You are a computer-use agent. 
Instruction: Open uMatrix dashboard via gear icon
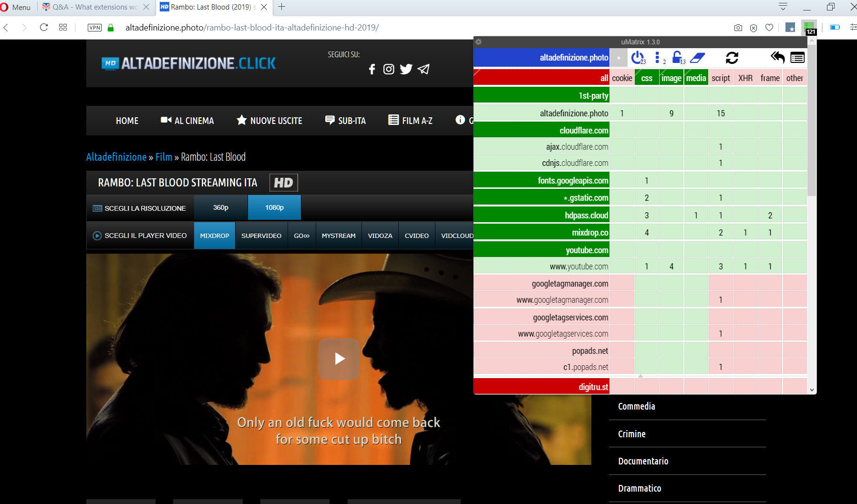[478, 42]
